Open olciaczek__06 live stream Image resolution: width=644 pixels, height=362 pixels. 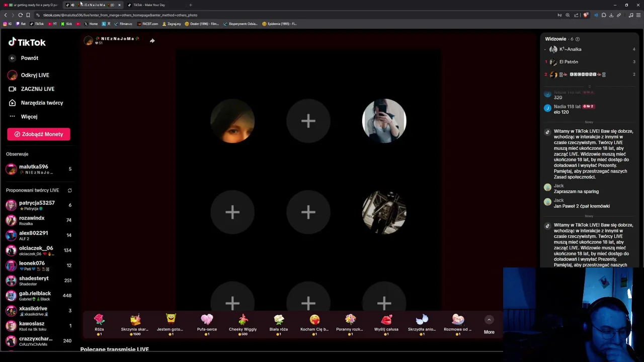click(38, 250)
